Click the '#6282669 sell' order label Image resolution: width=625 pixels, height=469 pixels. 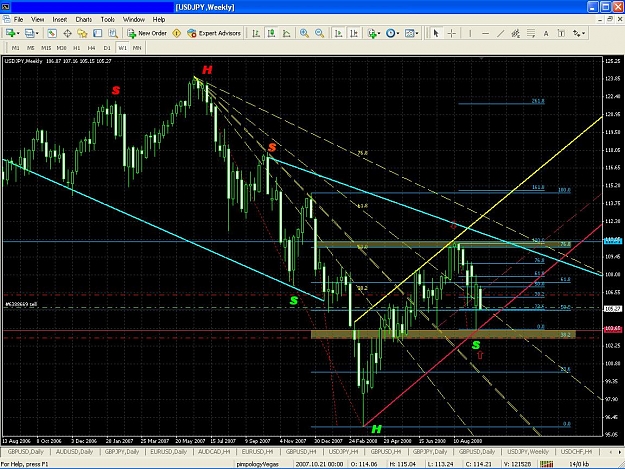(x=21, y=304)
